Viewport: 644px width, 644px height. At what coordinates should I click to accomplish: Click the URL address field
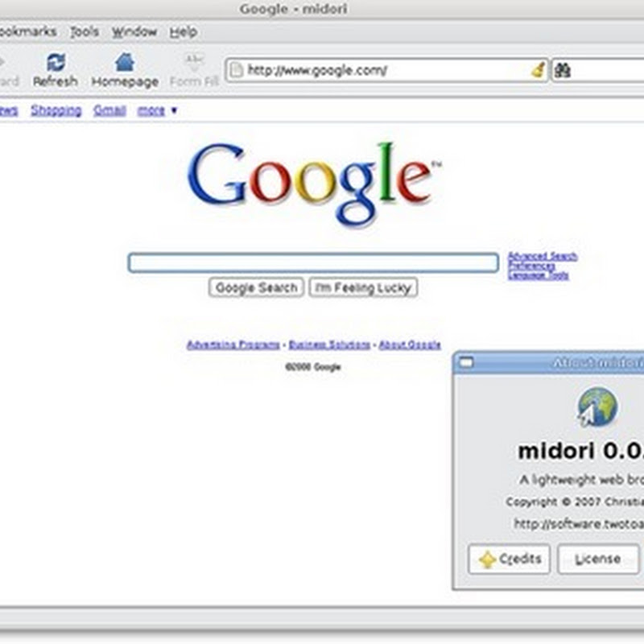coord(386,70)
